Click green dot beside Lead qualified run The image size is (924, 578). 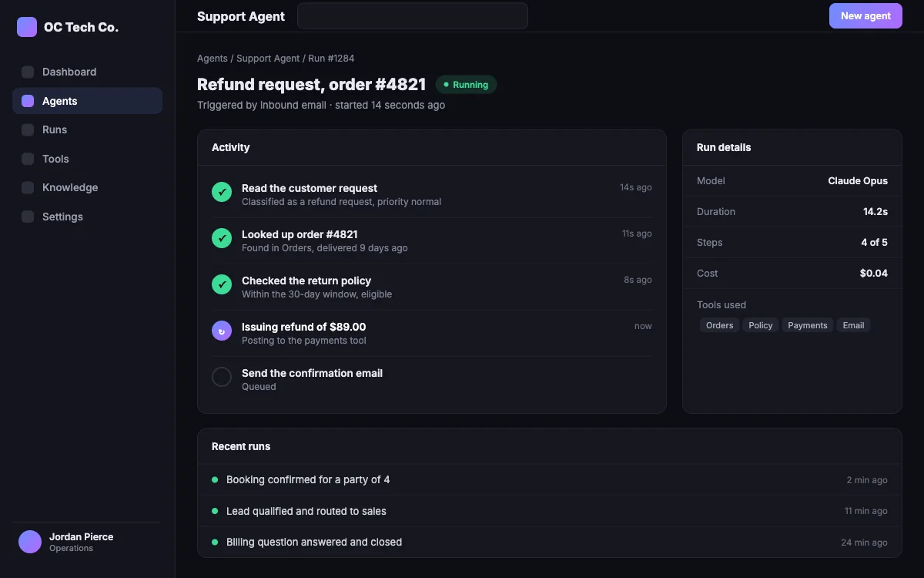[x=215, y=511]
